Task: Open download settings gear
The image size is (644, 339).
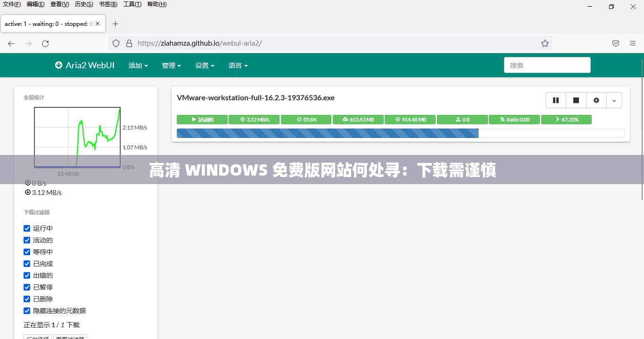Action: pos(596,100)
